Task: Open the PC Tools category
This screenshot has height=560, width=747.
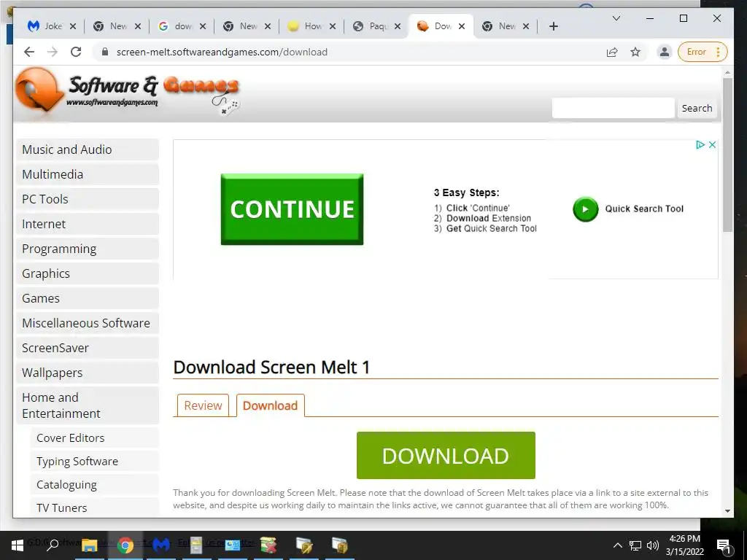Action: (x=88, y=199)
